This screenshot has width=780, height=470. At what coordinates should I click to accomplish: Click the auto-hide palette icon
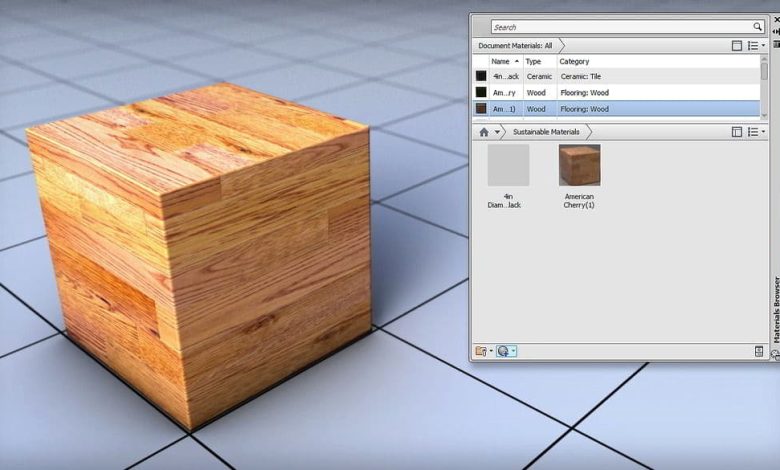tap(777, 31)
